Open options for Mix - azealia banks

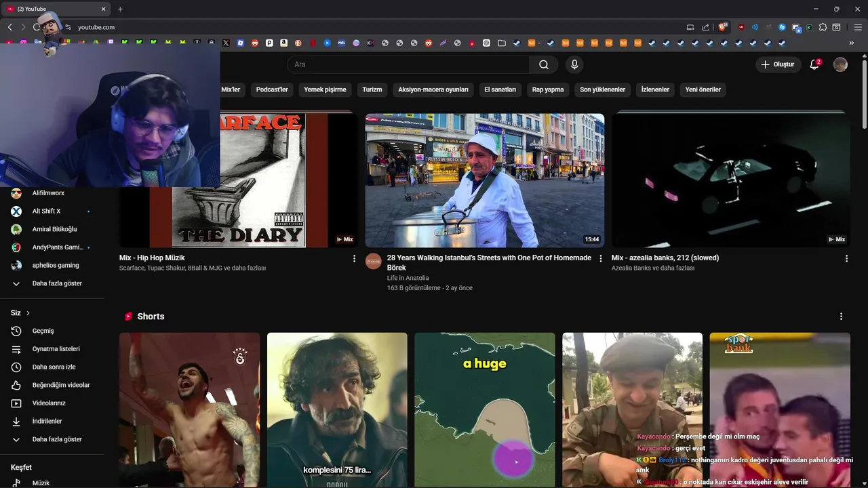[846, 258]
